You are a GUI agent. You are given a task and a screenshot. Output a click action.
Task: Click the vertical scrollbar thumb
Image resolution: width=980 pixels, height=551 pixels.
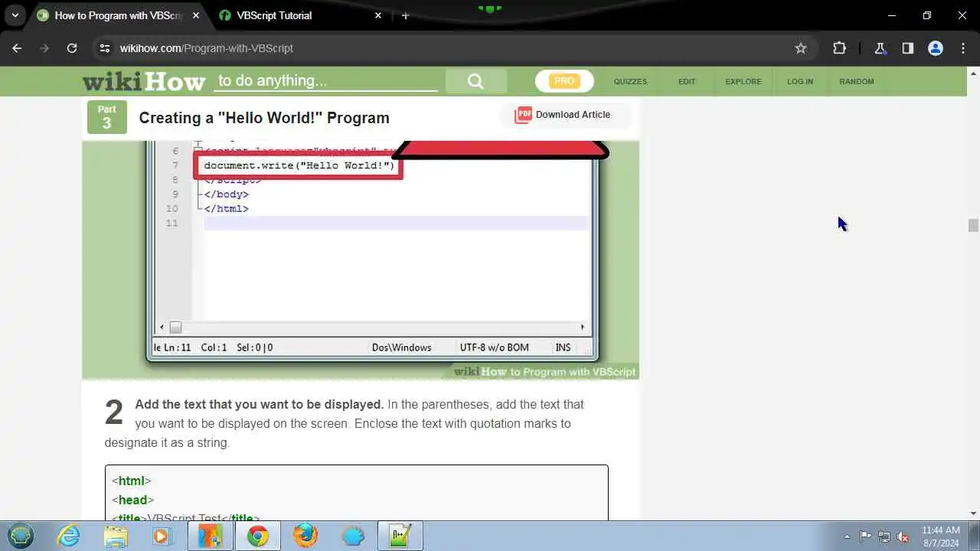coord(973,225)
